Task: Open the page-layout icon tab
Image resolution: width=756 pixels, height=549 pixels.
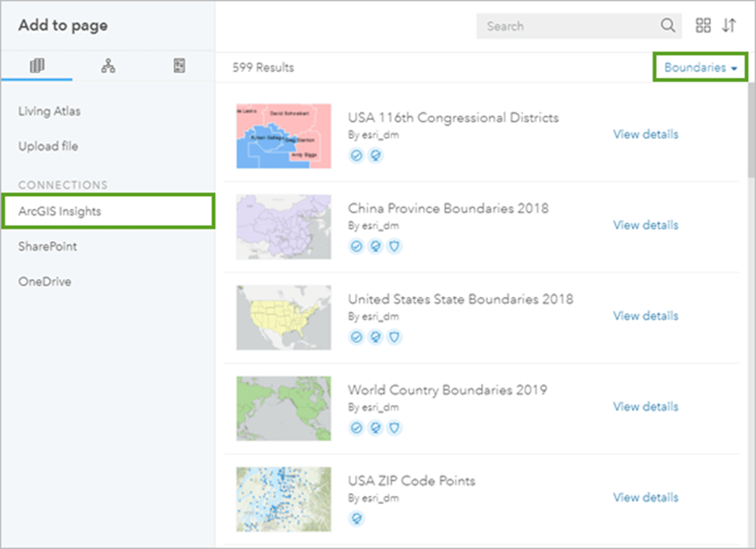Action: click(179, 67)
